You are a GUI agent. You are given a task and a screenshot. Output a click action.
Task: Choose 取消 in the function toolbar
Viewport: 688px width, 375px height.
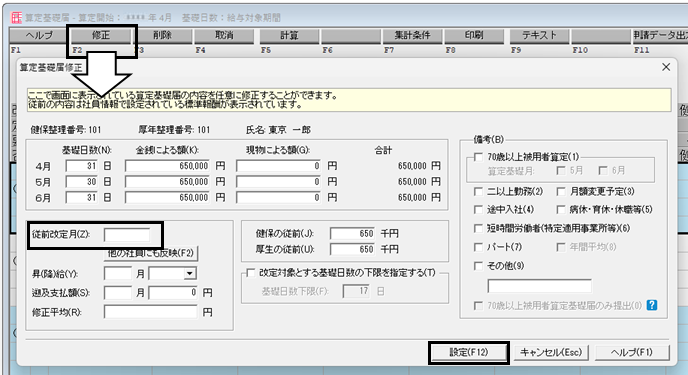point(224,36)
